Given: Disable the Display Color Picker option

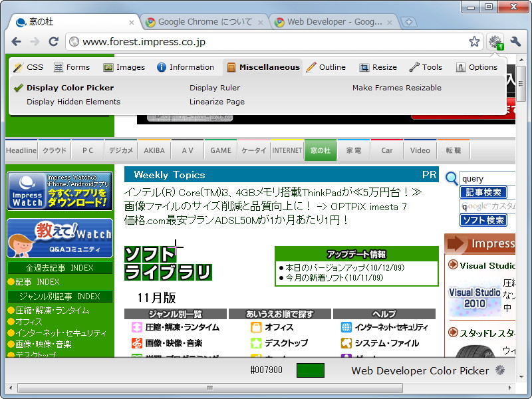Looking at the screenshot, I should (x=70, y=87).
